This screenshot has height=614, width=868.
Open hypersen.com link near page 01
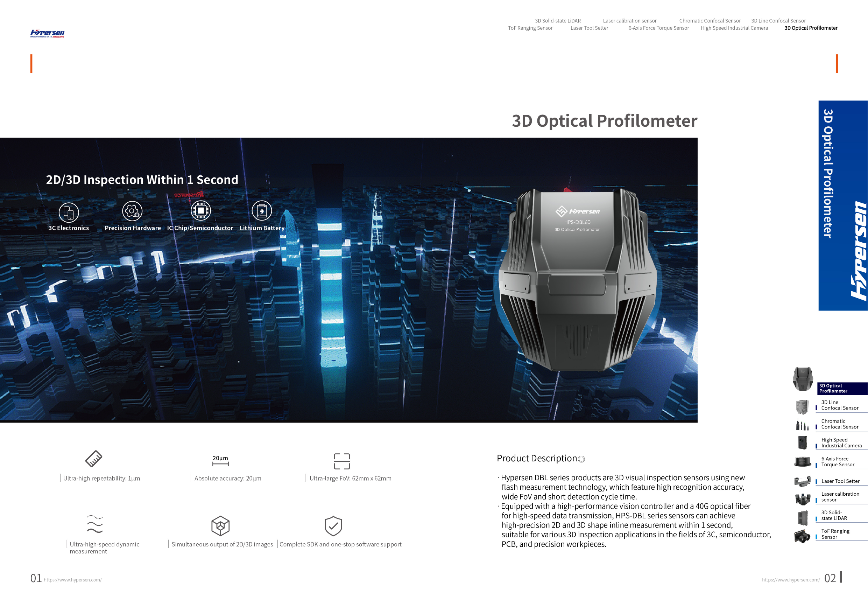point(72,580)
